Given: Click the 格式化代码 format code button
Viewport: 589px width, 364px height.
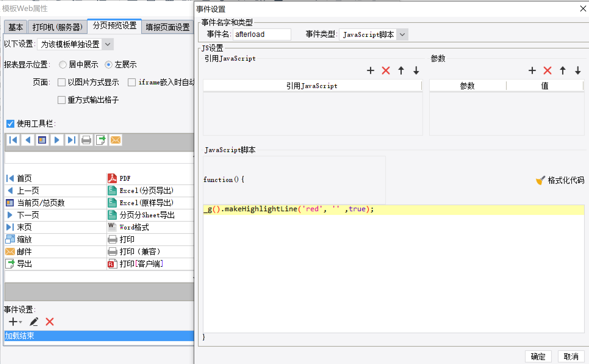Looking at the screenshot, I should [x=560, y=180].
